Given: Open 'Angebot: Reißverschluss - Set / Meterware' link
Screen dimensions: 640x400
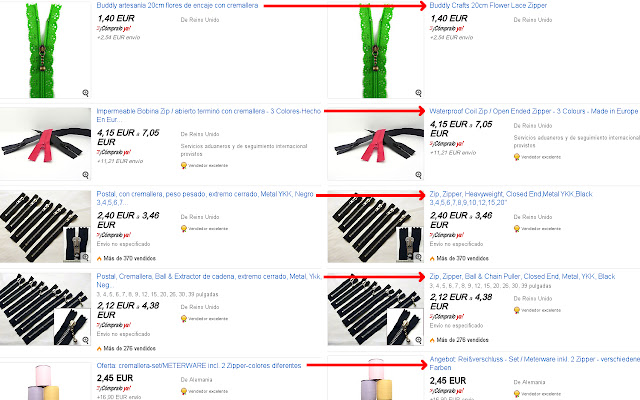Looking at the screenshot, I should point(535,363).
